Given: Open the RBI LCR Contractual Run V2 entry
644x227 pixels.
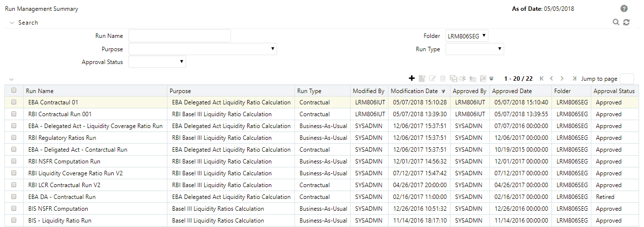Looking at the screenshot, I should point(64,185).
